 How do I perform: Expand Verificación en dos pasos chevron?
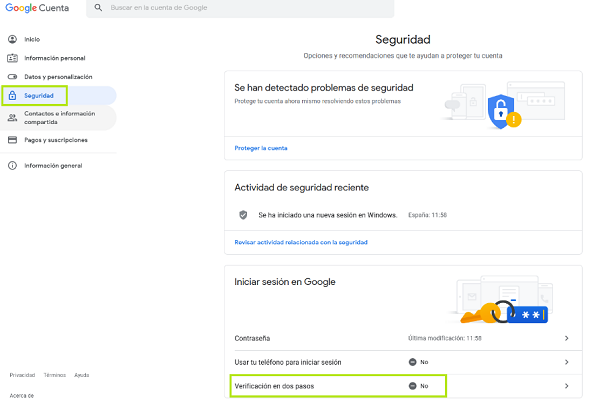click(566, 385)
